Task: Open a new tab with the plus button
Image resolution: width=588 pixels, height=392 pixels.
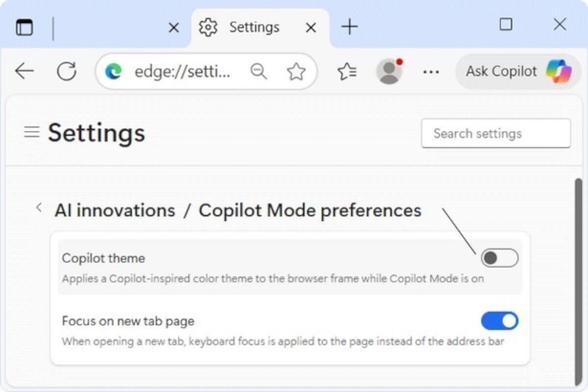Action: pos(350,27)
